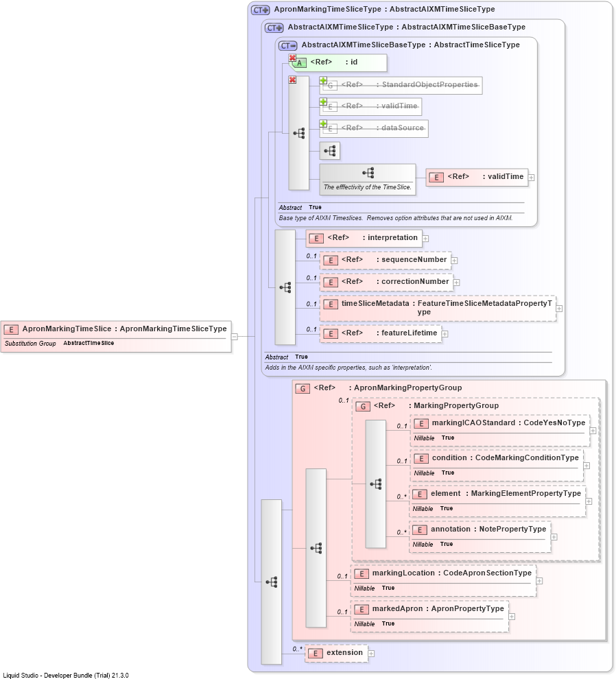Click the G icon of MarkingPropertyGroup

click(363, 406)
